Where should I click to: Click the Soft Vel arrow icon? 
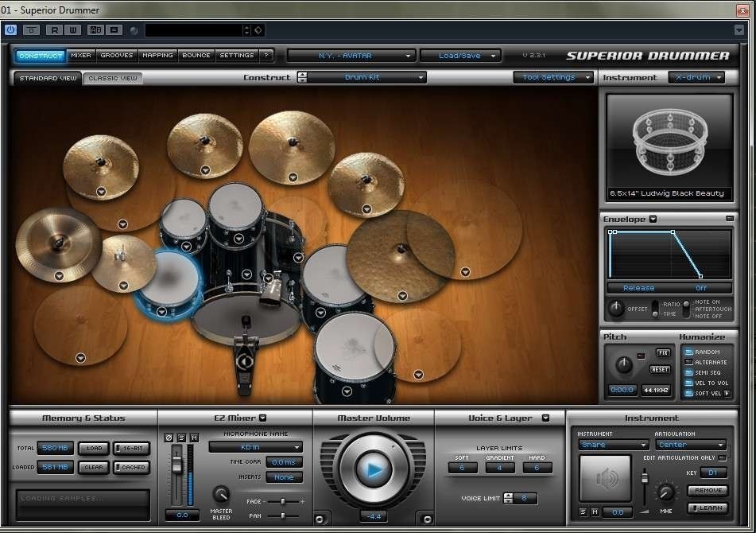[727, 394]
